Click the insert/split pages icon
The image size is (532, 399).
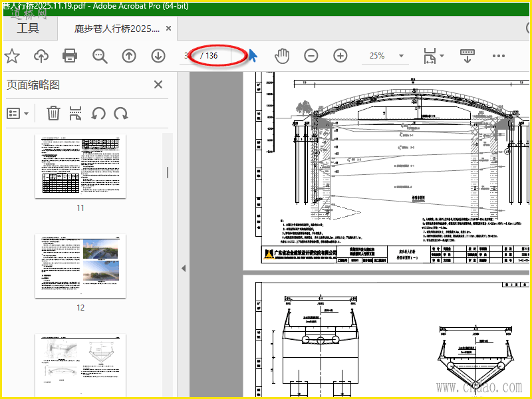pos(75,113)
